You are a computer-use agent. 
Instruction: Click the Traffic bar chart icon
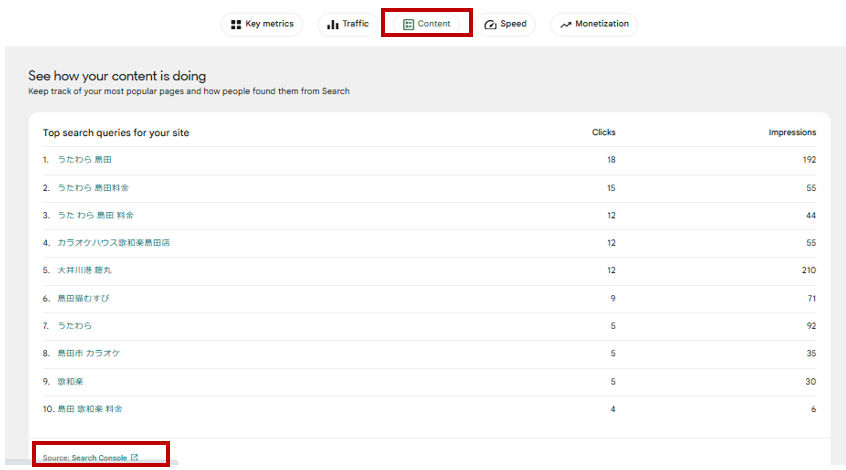[x=332, y=24]
